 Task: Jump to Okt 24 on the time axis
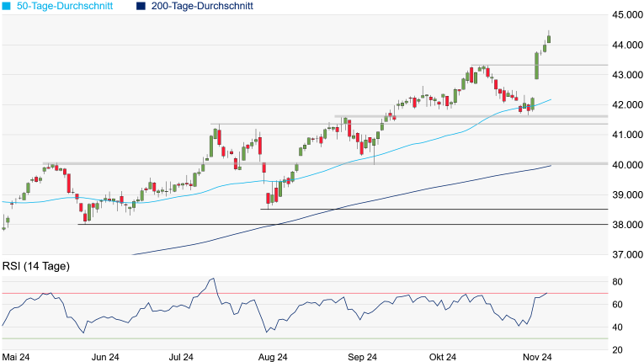click(443, 357)
